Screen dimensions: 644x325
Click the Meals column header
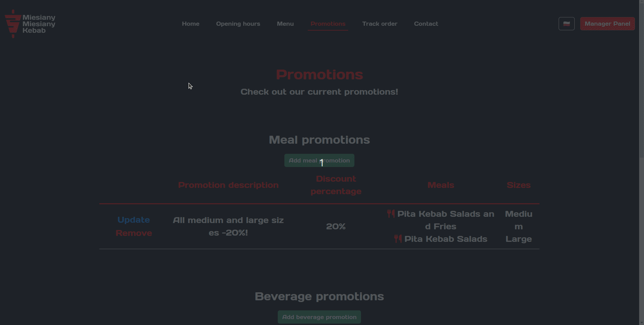coord(440,185)
